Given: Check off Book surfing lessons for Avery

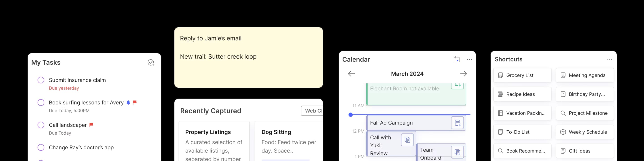Looking at the screenshot, I should pyautogui.click(x=41, y=102).
